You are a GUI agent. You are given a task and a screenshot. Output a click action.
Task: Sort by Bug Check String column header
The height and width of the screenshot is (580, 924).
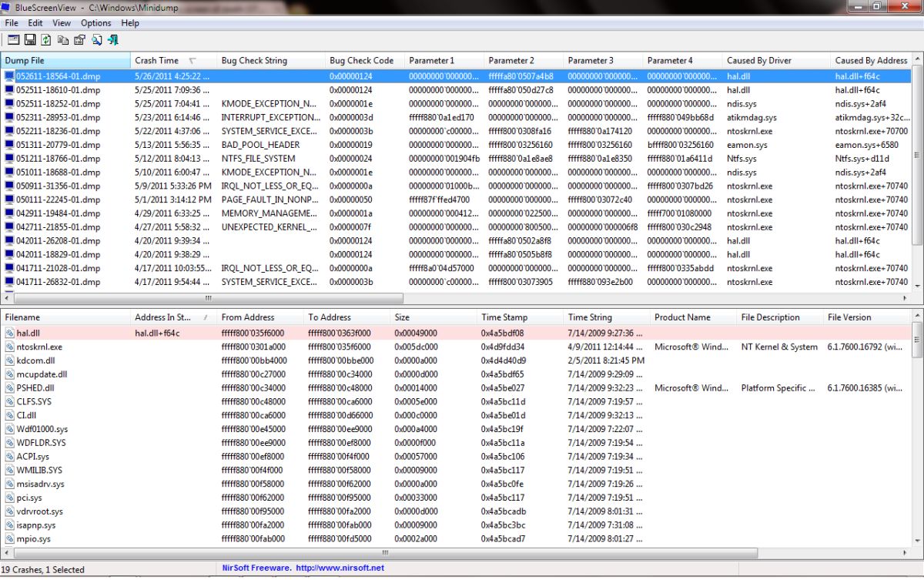pyautogui.click(x=272, y=60)
